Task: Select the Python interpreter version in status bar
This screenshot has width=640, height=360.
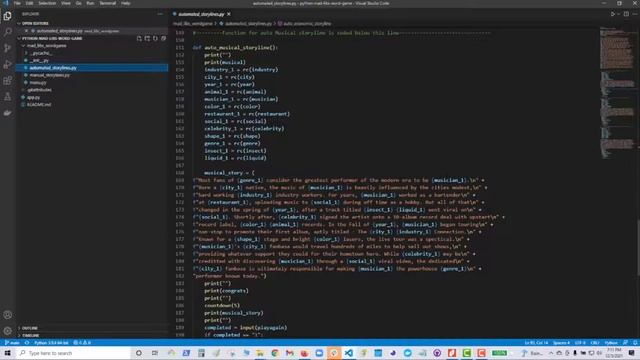Action: coord(51,342)
